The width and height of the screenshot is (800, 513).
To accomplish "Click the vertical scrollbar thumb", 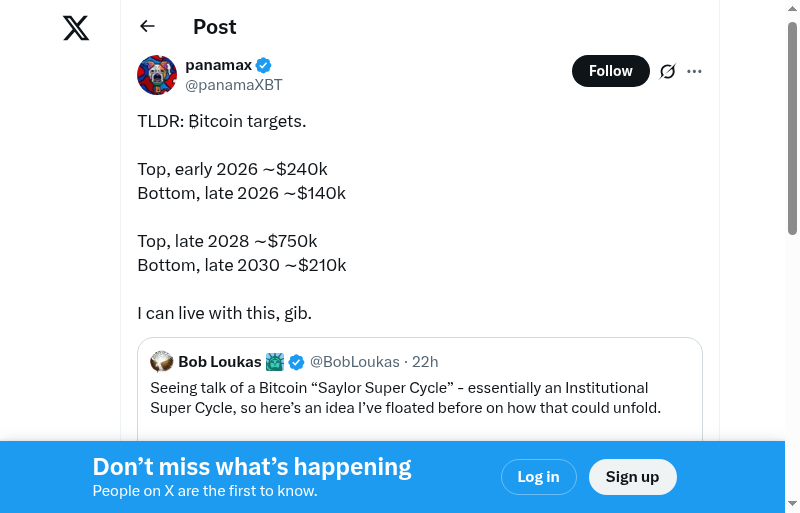I will tap(792, 130).
